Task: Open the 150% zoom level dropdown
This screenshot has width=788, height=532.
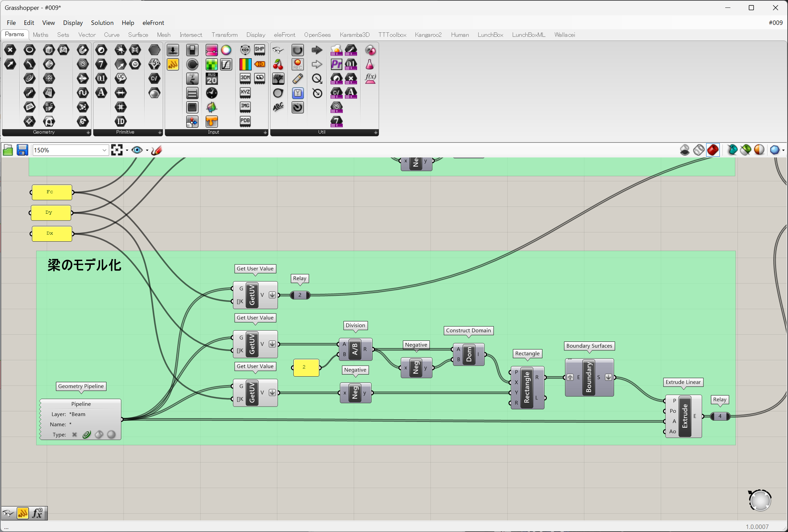Action: pyautogui.click(x=104, y=150)
